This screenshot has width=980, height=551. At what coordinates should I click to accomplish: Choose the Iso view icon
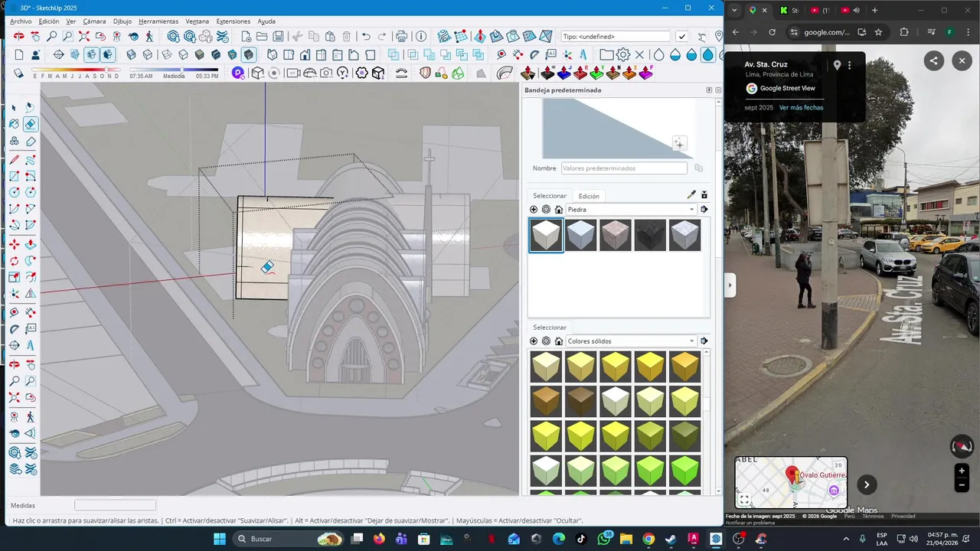[271, 54]
